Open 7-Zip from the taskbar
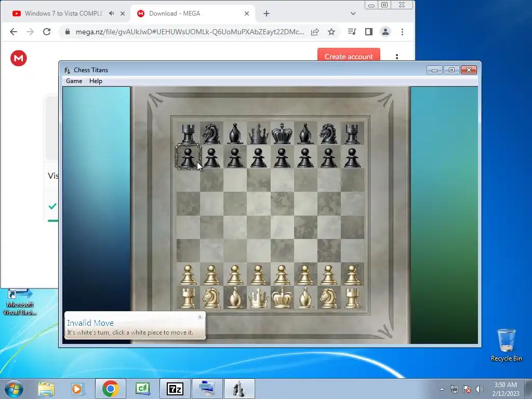The height and width of the screenshot is (399, 532). pos(175,389)
